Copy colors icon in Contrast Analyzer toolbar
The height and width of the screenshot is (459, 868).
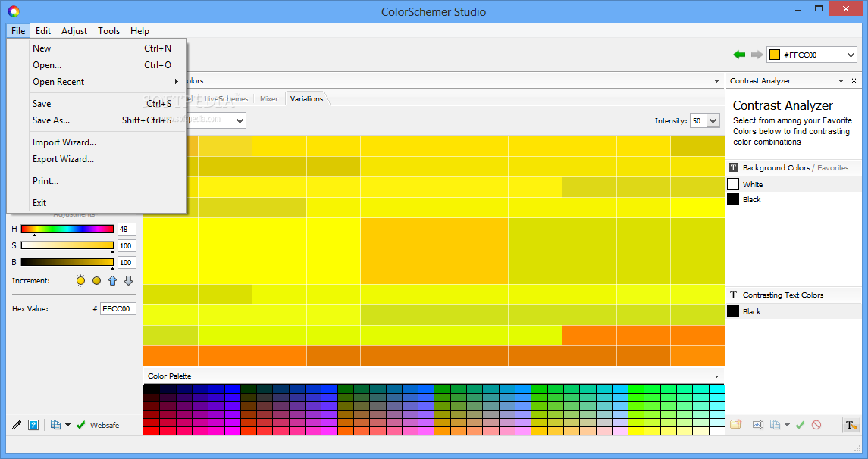(x=775, y=425)
